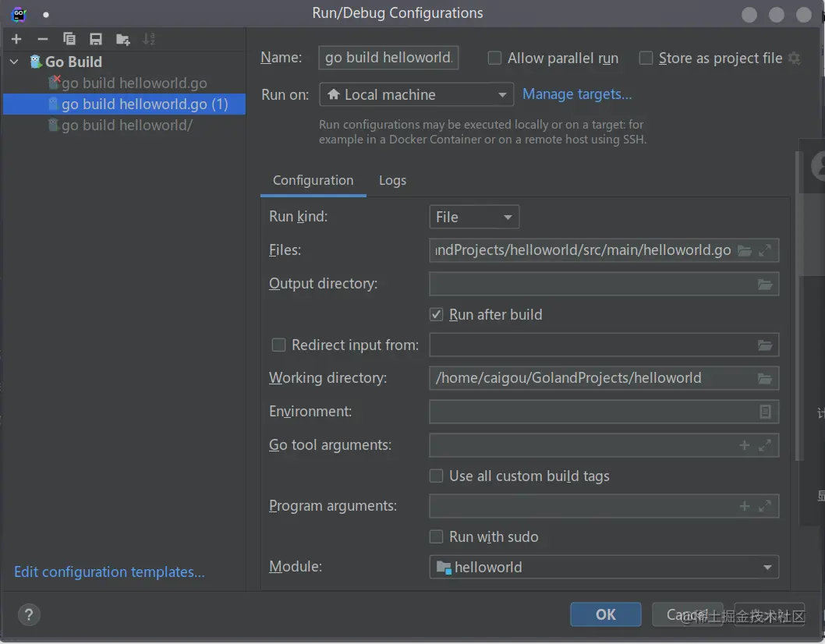The width and height of the screenshot is (825, 644).
Task: Browse for Working directory folder
Action: (764, 378)
